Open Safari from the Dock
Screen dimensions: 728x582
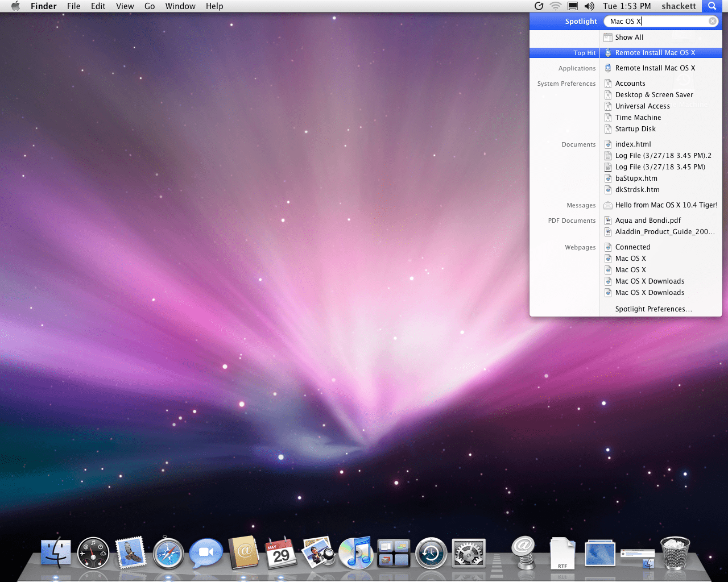point(168,553)
